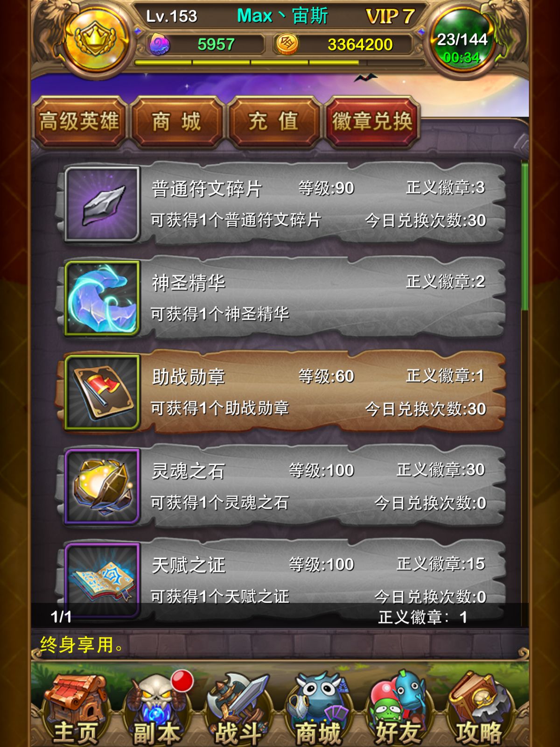This screenshot has width=560, height=747.
Task: Open the 充 值 recharge tab
Action: pos(273,122)
